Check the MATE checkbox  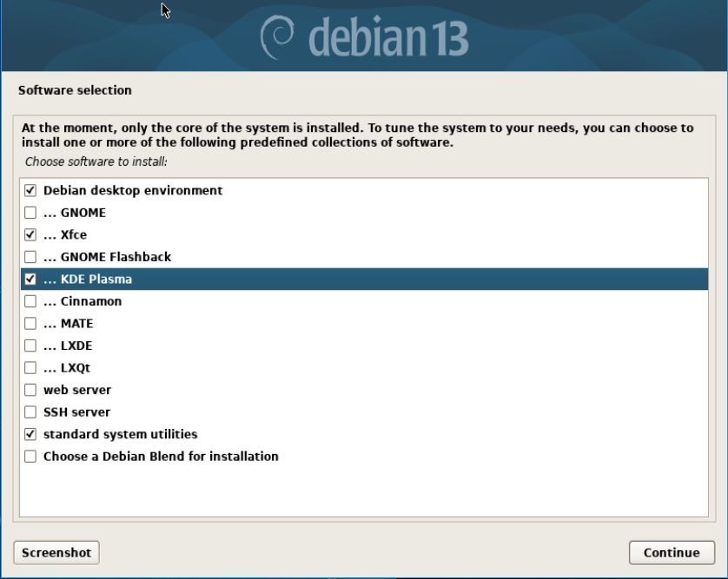point(30,323)
